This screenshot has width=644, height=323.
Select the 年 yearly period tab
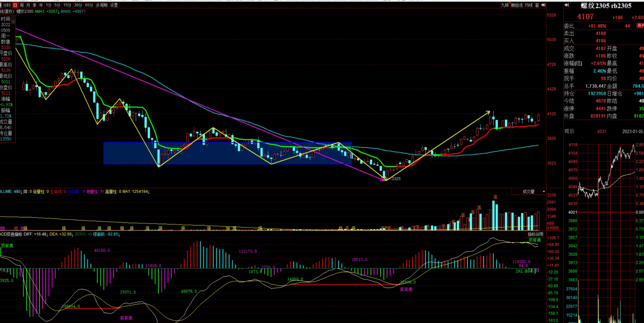(x=41, y=5)
